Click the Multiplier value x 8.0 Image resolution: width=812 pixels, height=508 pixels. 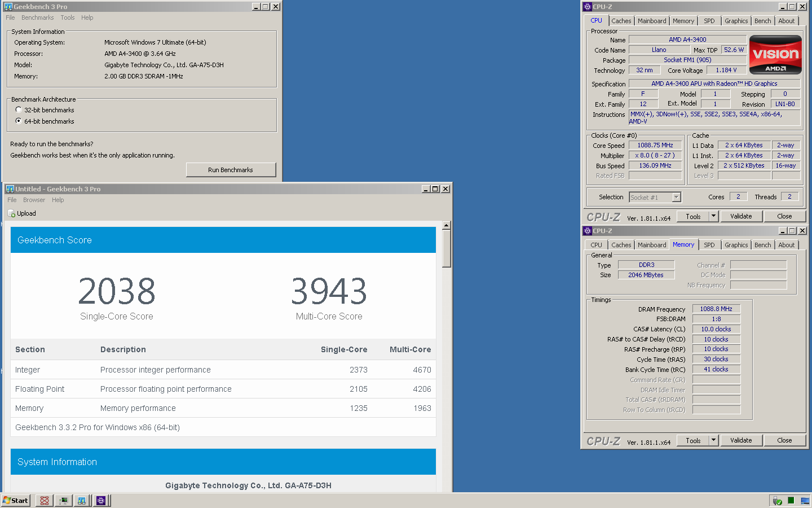pyautogui.click(x=655, y=155)
